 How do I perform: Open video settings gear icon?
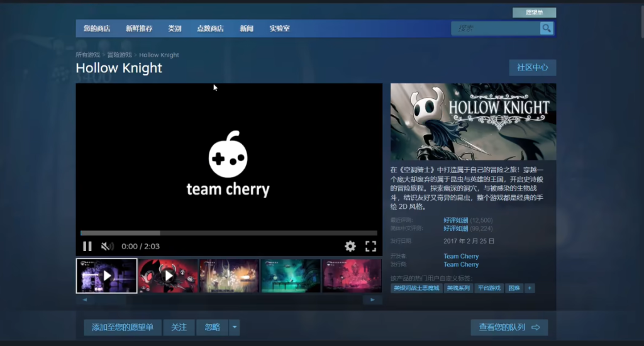coord(350,246)
